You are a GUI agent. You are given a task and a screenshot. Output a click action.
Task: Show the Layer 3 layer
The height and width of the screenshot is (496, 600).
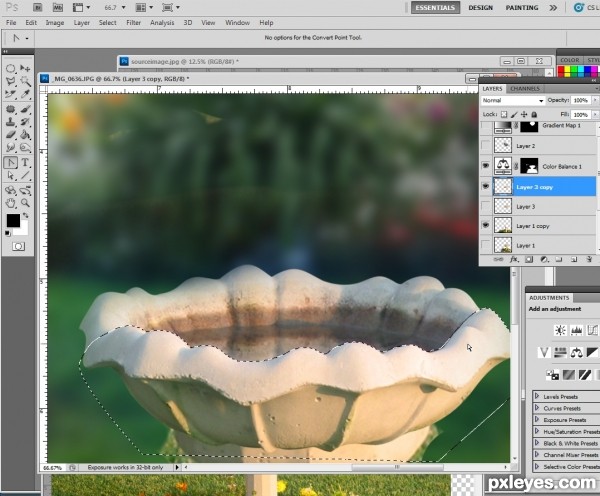[x=486, y=206]
